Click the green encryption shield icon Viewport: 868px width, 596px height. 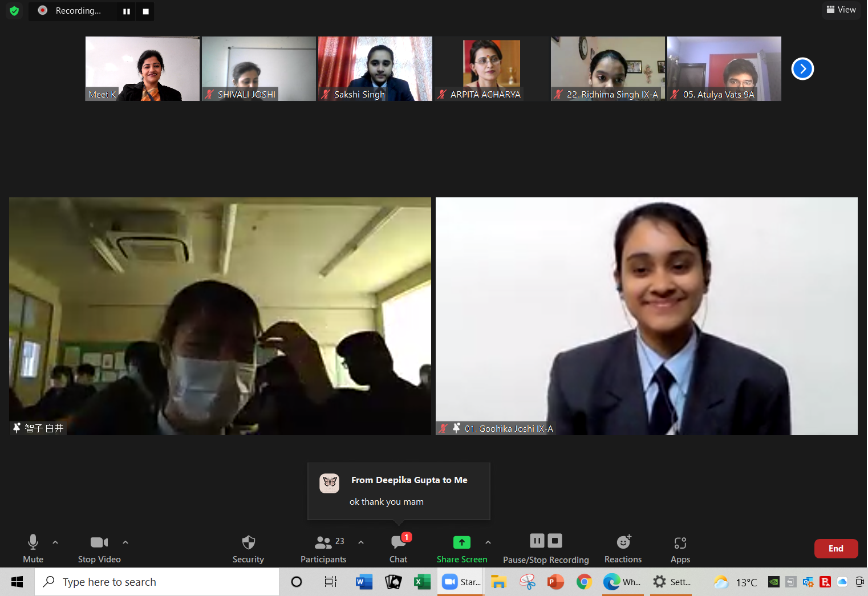[14, 11]
